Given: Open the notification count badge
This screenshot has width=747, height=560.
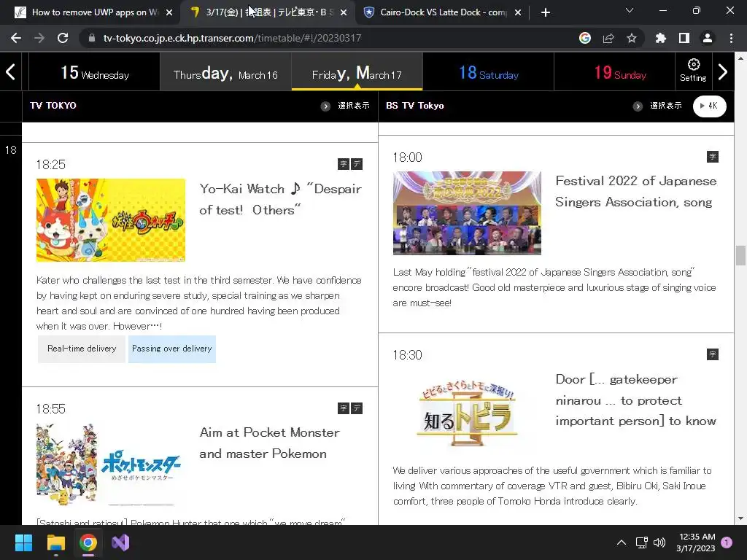Looking at the screenshot, I should pyautogui.click(x=727, y=542).
